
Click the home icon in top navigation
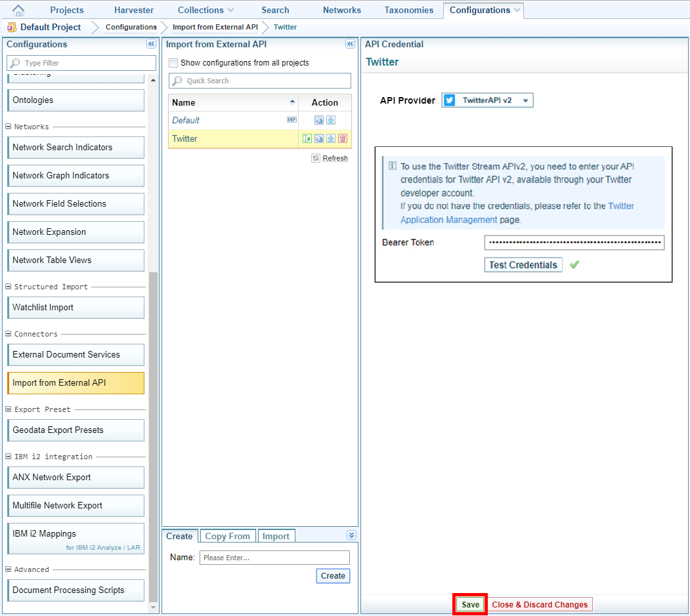pos(18,10)
